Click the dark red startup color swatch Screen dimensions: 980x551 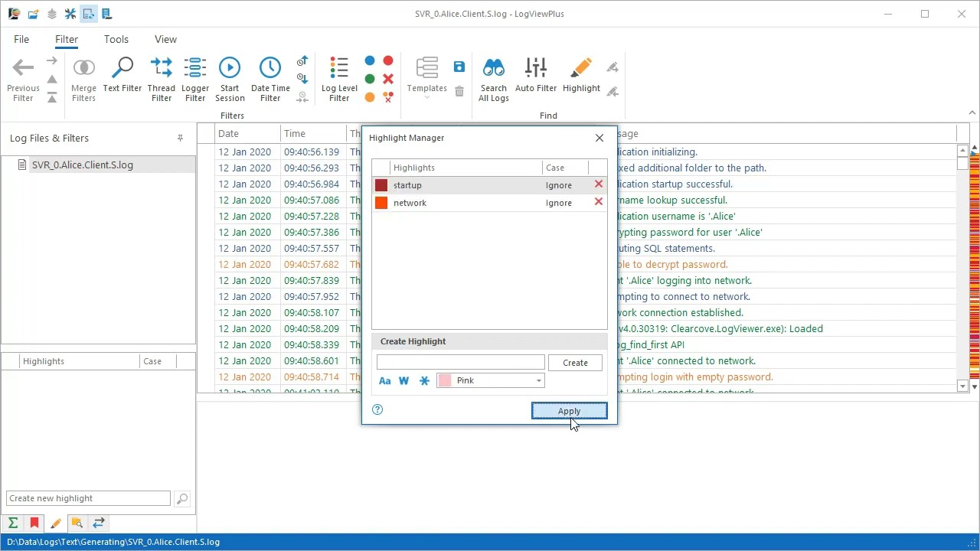tap(381, 185)
